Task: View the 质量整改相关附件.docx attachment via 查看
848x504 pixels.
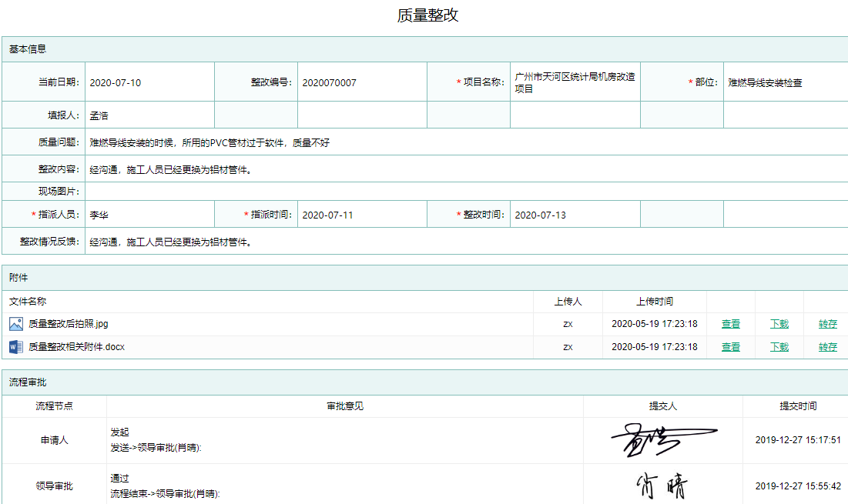Action: coord(730,347)
